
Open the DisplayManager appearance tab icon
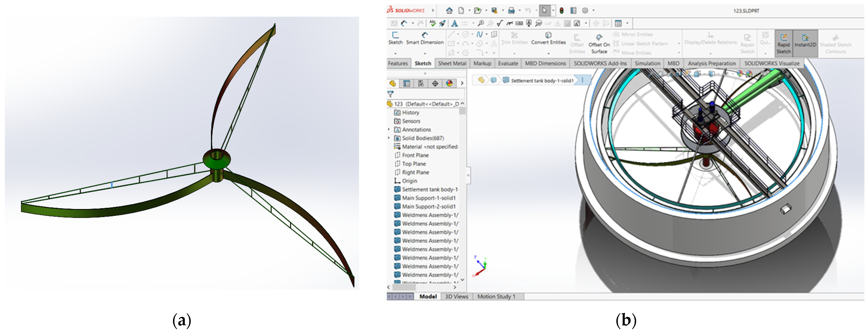point(449,84)
